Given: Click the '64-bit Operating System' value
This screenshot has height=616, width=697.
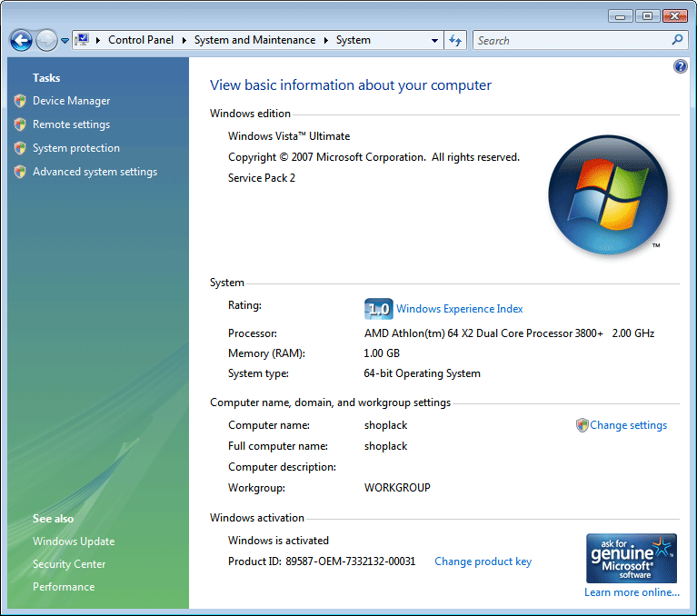Looking at the screenshot, I should pos(422,373).
